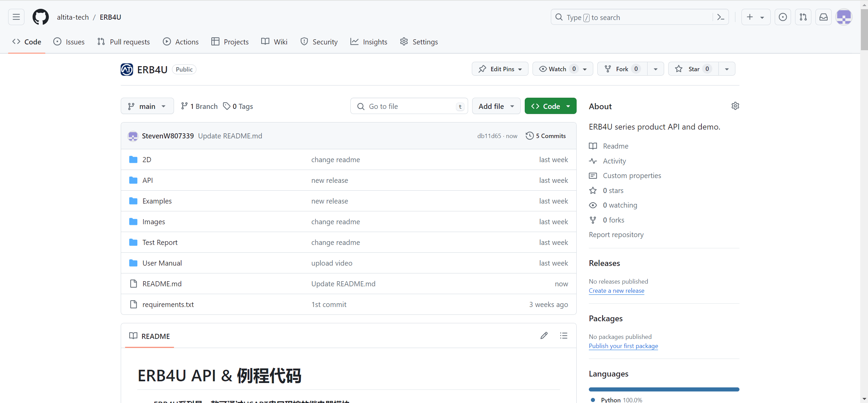Image resolution: width=868 pixels, height=403 pixels.
Task: Open the Wiki tab
Action: click(274, 42)
